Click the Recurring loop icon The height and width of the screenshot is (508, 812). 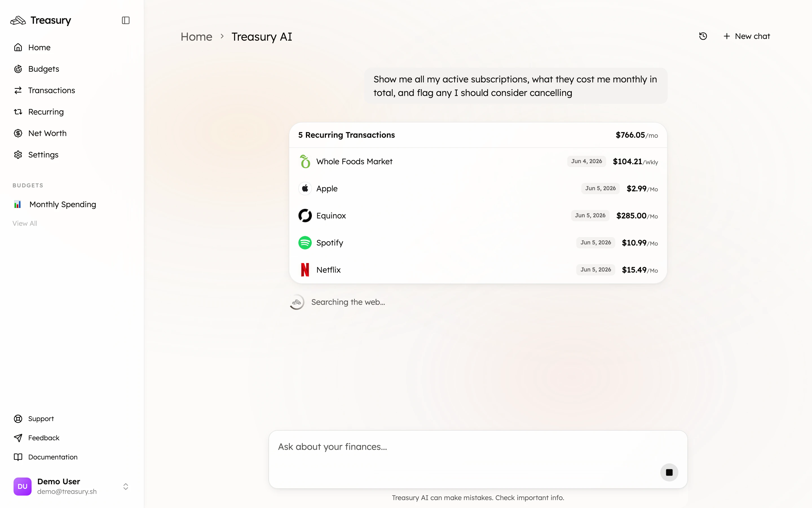click(18, 112)
